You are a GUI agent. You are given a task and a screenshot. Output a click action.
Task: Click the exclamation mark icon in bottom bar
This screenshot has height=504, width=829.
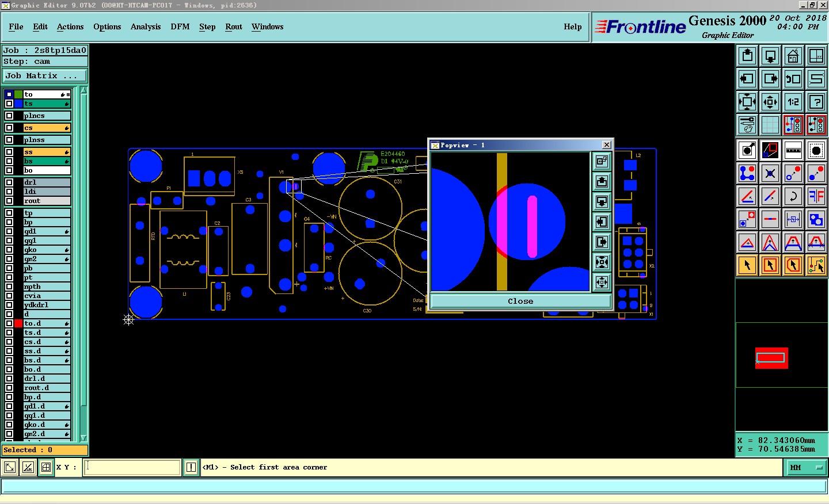[x=191, y=467]
